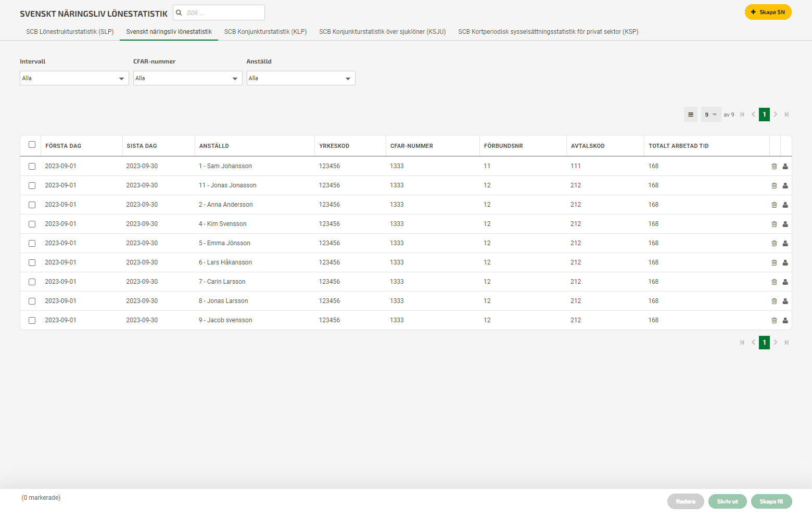Viewport: 812px width, 517px height.
Task: Switch to SCB Konjunkturstatistik (KLP) tab
Action: coord(265,32)
